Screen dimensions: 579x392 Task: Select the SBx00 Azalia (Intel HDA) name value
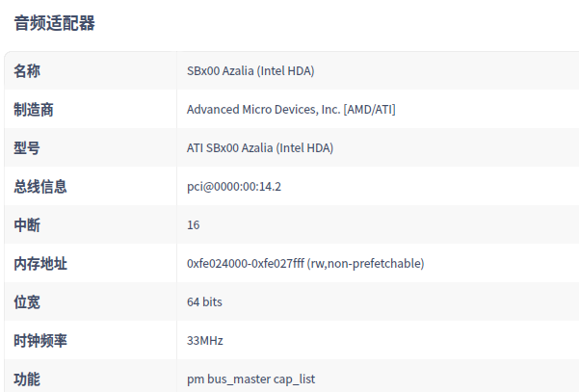pos(250,71)
